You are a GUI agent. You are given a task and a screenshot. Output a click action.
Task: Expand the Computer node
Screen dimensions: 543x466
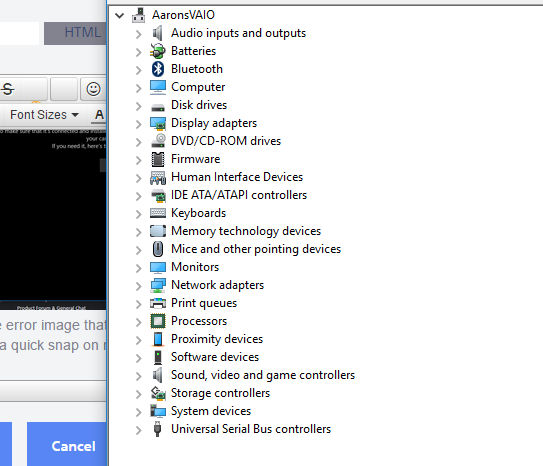click(139, 88)
